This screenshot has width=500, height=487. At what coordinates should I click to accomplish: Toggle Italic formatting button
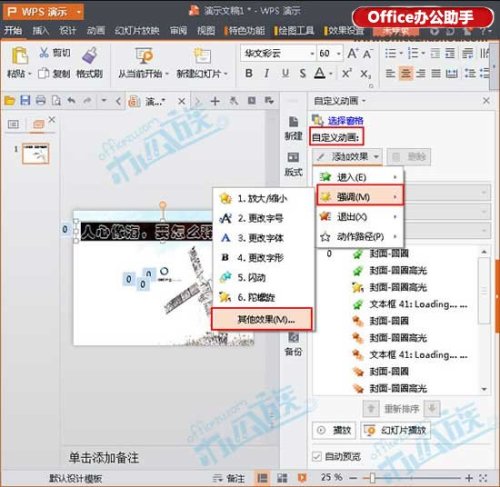[267, 73]
